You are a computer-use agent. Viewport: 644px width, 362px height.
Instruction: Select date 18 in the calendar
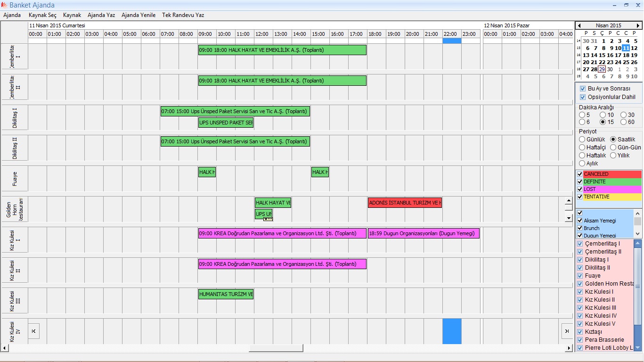[626, 55]
